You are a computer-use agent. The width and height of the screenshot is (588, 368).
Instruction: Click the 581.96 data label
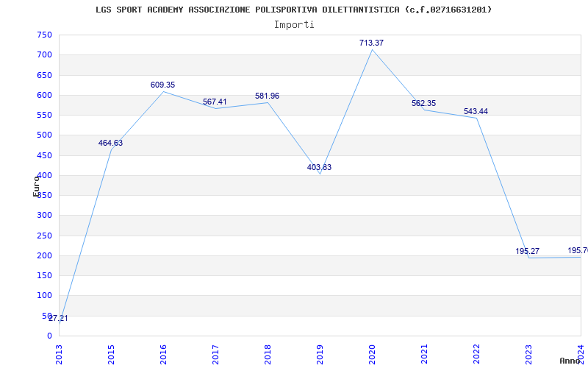tap(267, 96)
